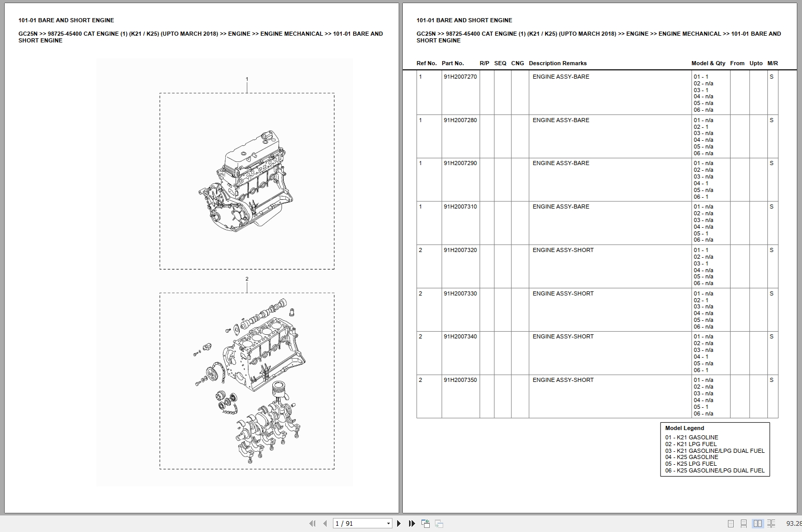Select part number 91H2007350
Screen dimensions: 802x532
460,379
